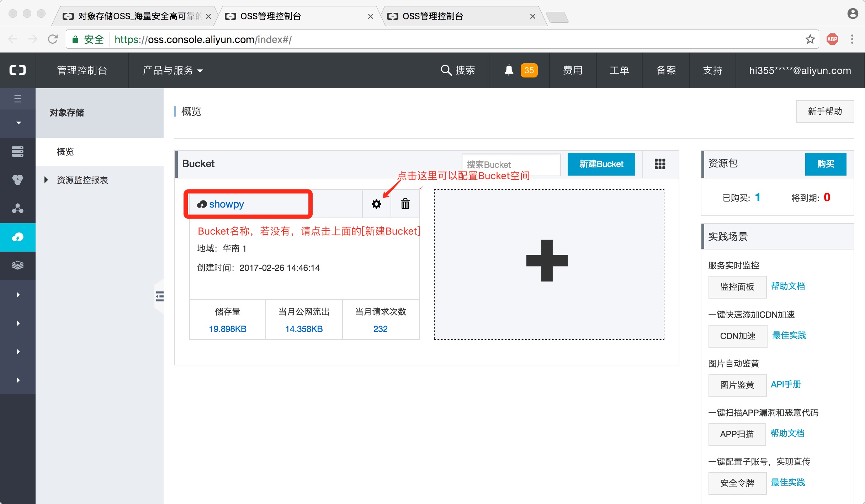The image size is (865, 504).
Task: Open Chrome's three-dot menu
Action: (852, 39)
